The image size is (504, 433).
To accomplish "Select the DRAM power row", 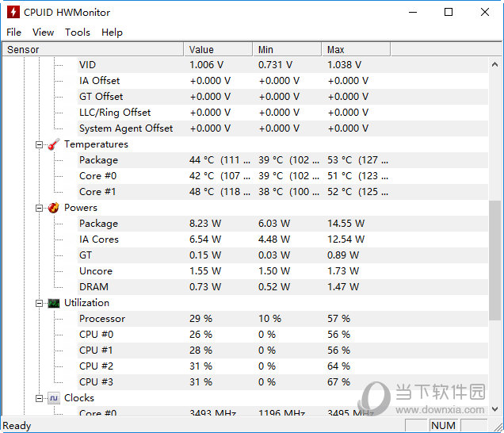I will (x=283, y=286).
